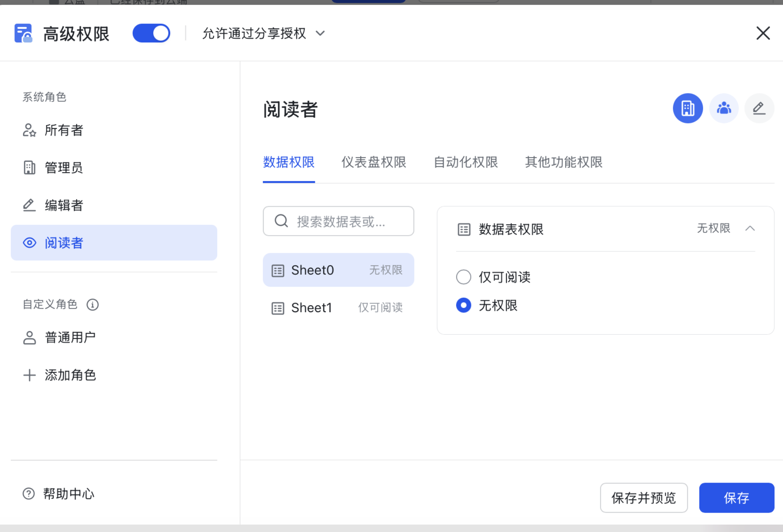Viewport: 783px width, 532px height.
Task: Click the 保存并预览 button
Action: click(x=644, y=498)
